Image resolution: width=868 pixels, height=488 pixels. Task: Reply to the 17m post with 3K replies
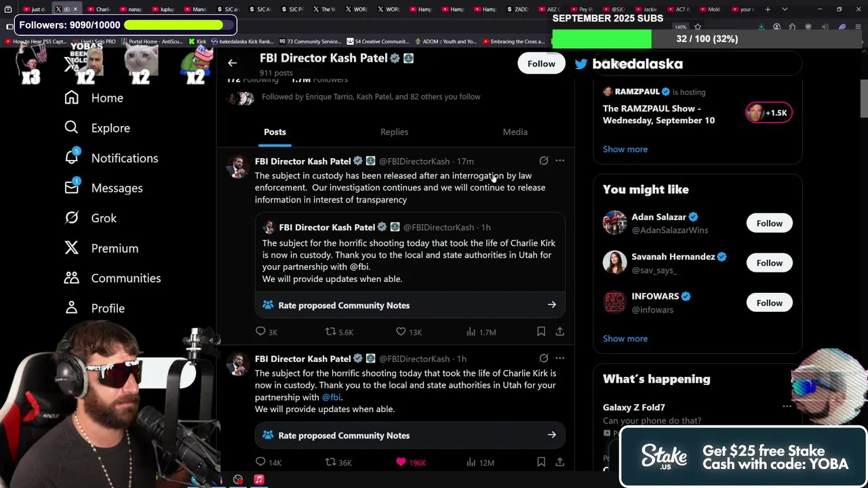pyautogui.click(x=266, y=331)
